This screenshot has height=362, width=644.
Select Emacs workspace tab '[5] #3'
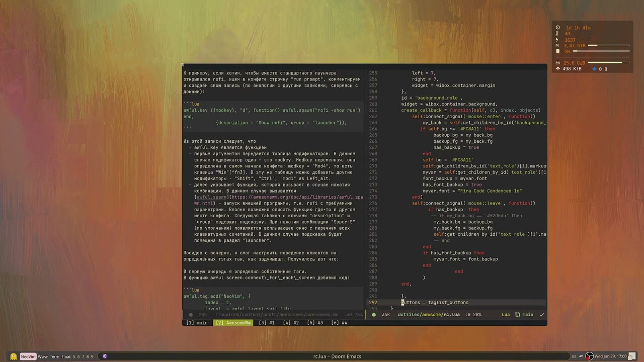(315, 323)
